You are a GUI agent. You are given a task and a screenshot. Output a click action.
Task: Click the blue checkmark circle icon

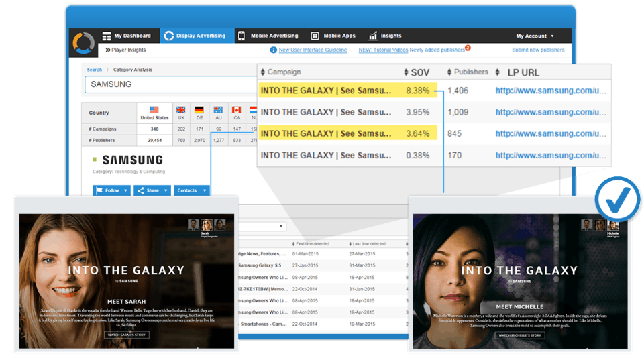pos(617,199)
